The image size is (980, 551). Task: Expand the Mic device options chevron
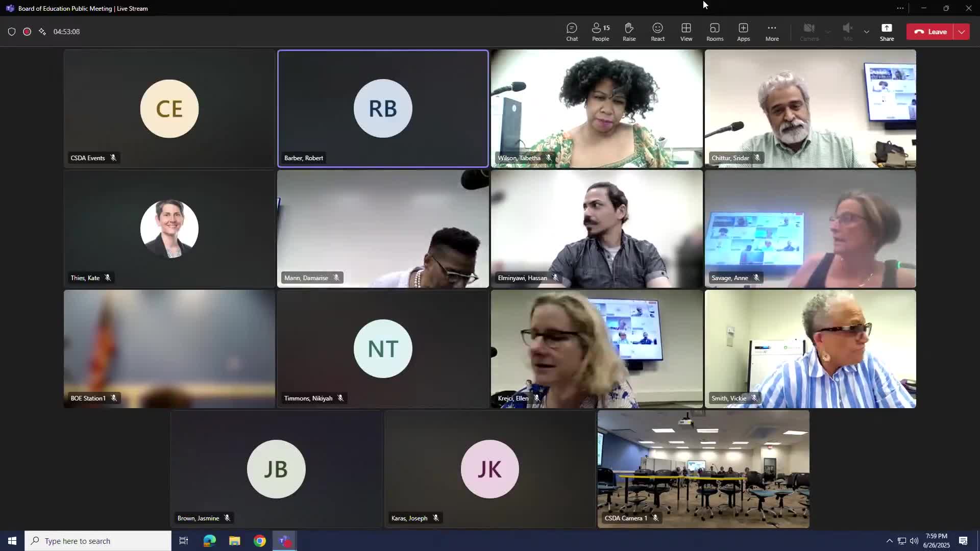point(867,32)
